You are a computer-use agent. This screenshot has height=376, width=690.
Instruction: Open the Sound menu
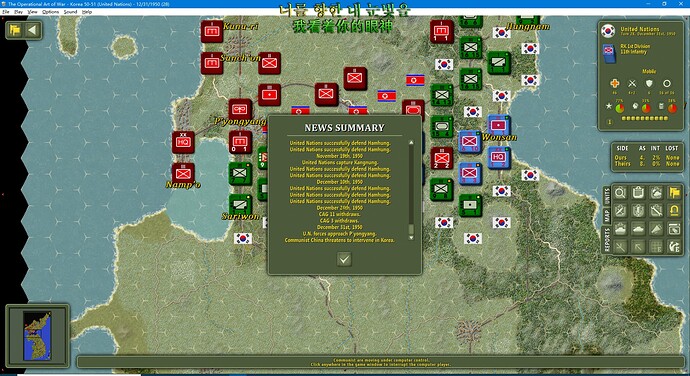coord(70,12)
